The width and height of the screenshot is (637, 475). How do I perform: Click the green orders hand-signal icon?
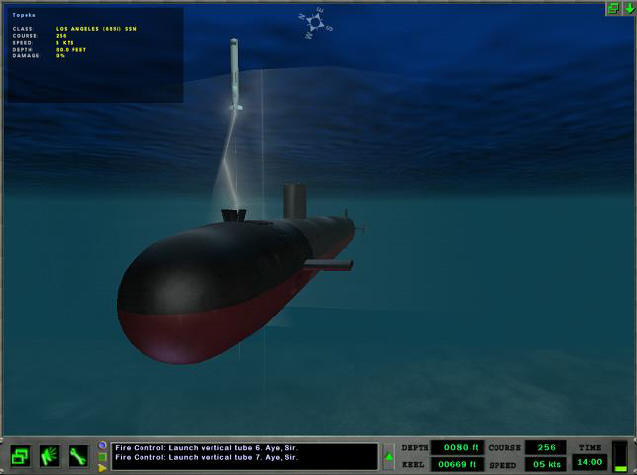50,456
